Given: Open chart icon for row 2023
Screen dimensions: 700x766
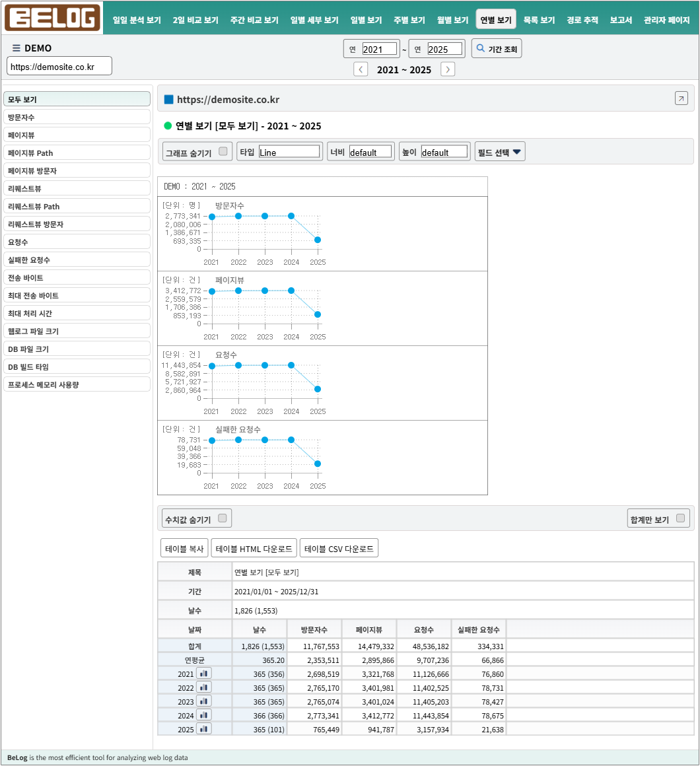Looking at the screenshot, I should tap(203, 701).
